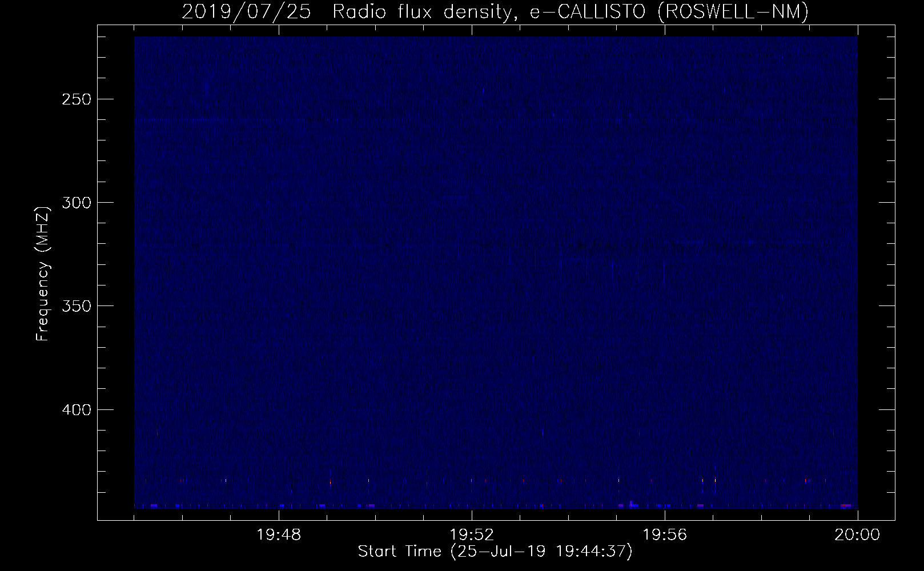Click the 300 frequency tick label
Viewport: 924px width, 571px height.
pos(75,202)
